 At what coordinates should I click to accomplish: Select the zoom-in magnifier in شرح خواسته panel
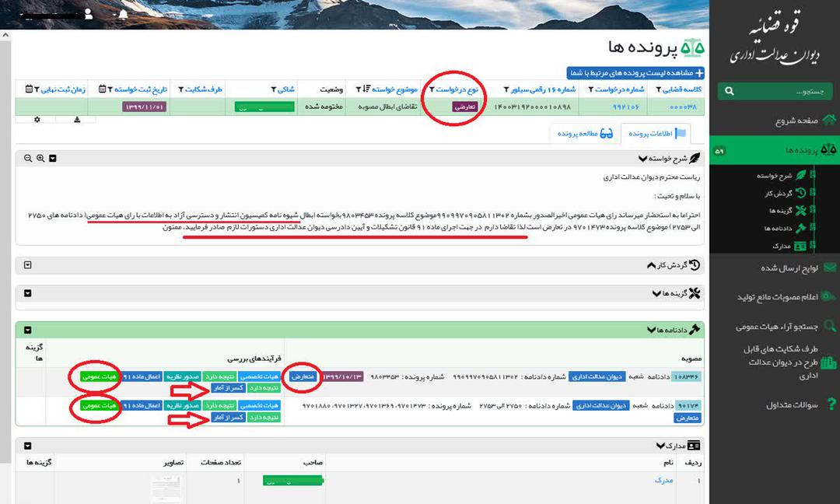[40, 157]
